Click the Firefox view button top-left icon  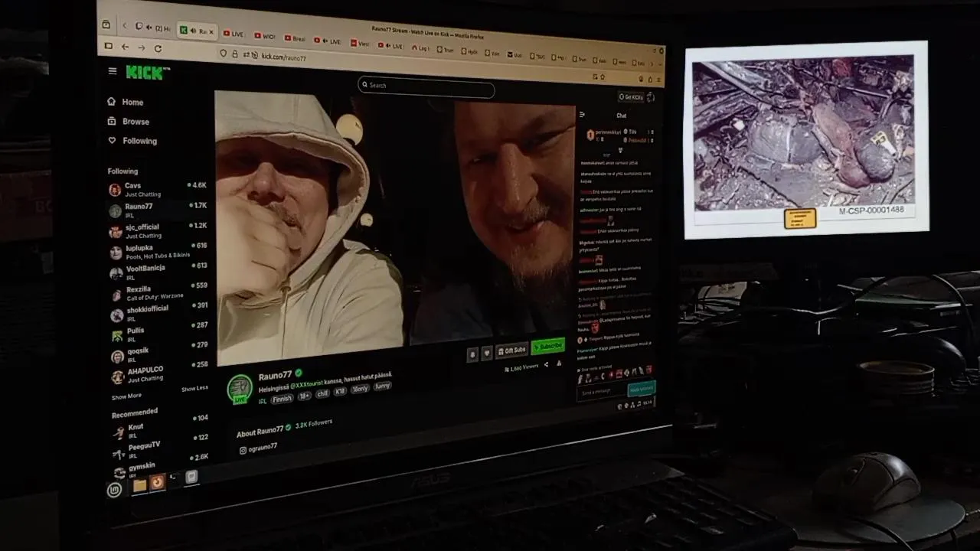pyautogui.click(x=106, y=24)
